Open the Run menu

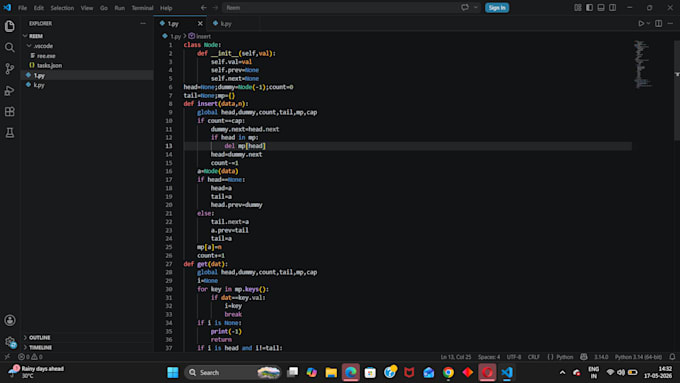point(120,8)
